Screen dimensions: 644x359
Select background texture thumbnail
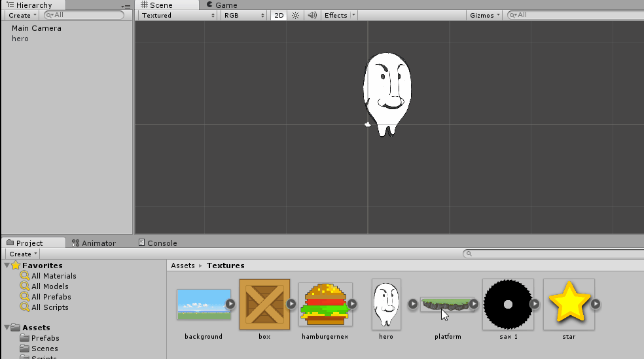(x=204, y=305)
